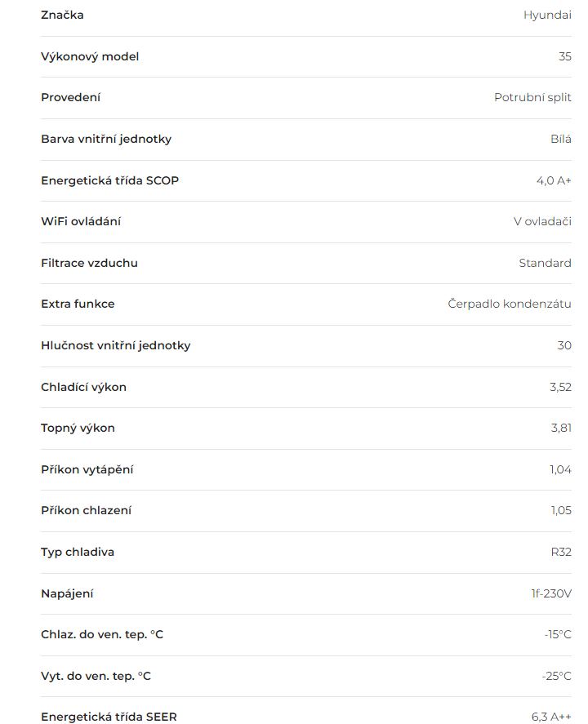Click Energetická třída SEER label
The height and width of the screenshot is (724, 588).
[109, 717]
